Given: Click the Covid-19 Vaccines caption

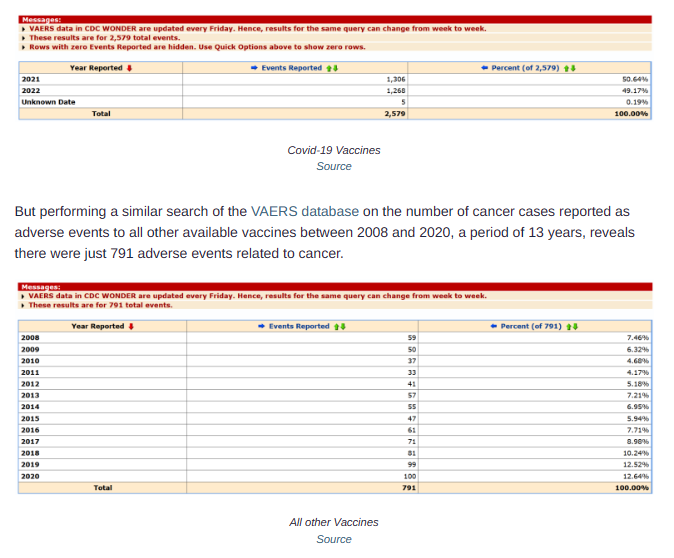Looking at the screenshot, I should (x=334, y=150).
